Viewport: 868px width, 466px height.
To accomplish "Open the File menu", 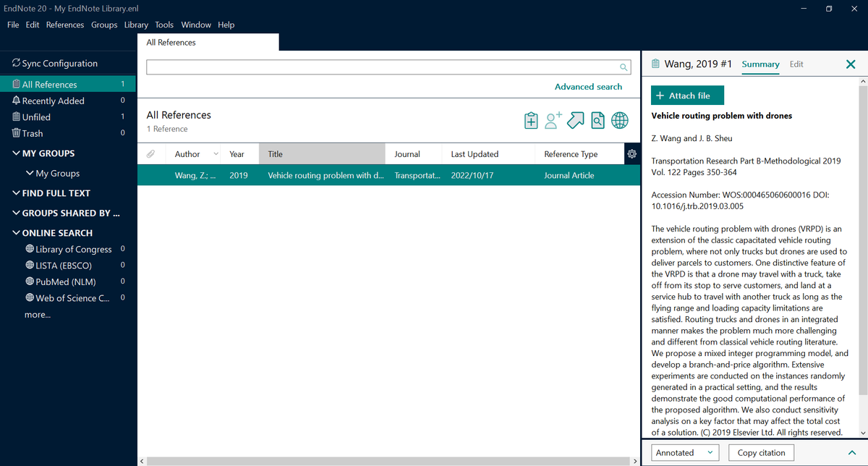I will [13, 25].
